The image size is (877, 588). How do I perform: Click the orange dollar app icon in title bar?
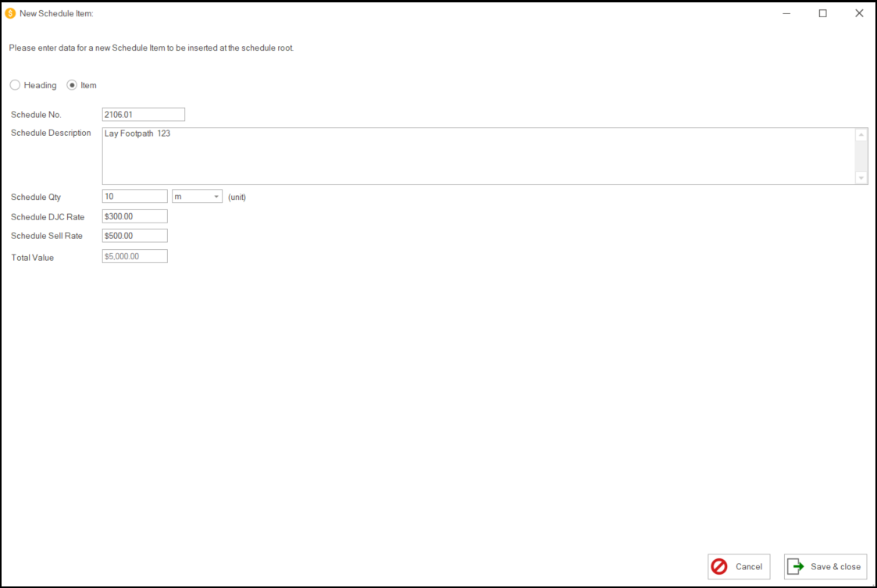[x=10, y=12]
